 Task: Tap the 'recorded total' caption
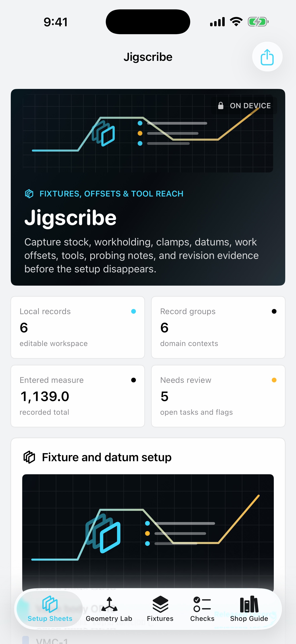(x=44, y=412)
